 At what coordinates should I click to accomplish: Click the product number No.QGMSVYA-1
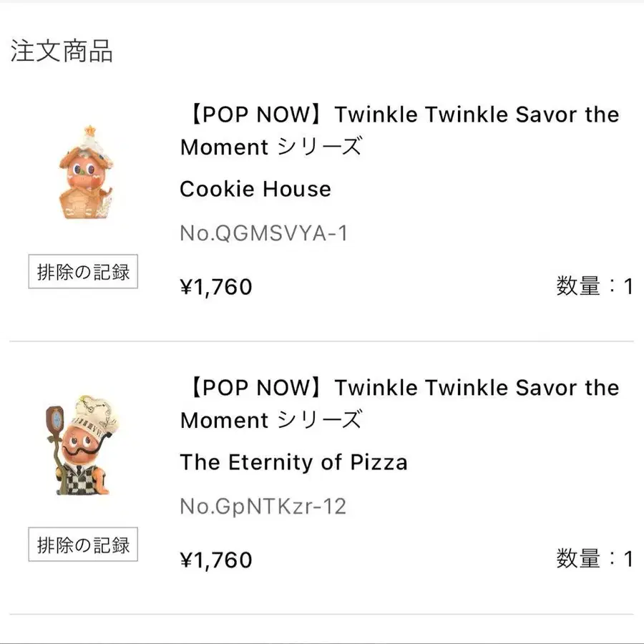pos(263,233)
